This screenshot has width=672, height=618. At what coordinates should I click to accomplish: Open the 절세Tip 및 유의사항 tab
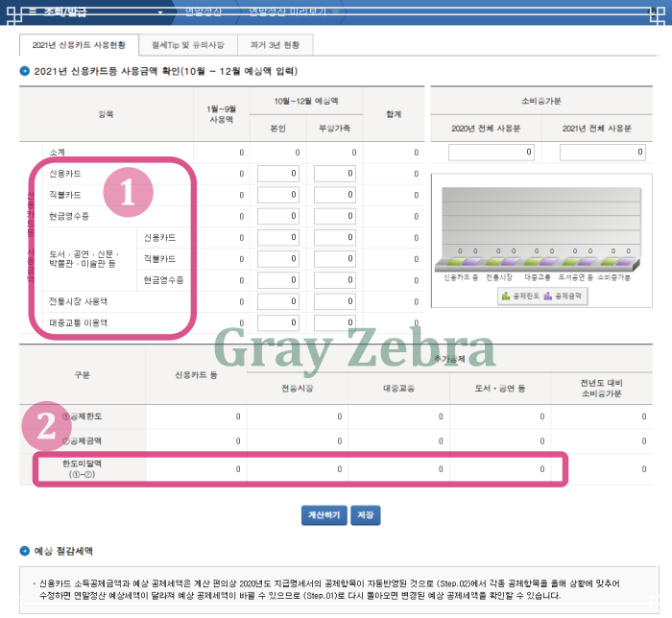[x=188, y=45]
